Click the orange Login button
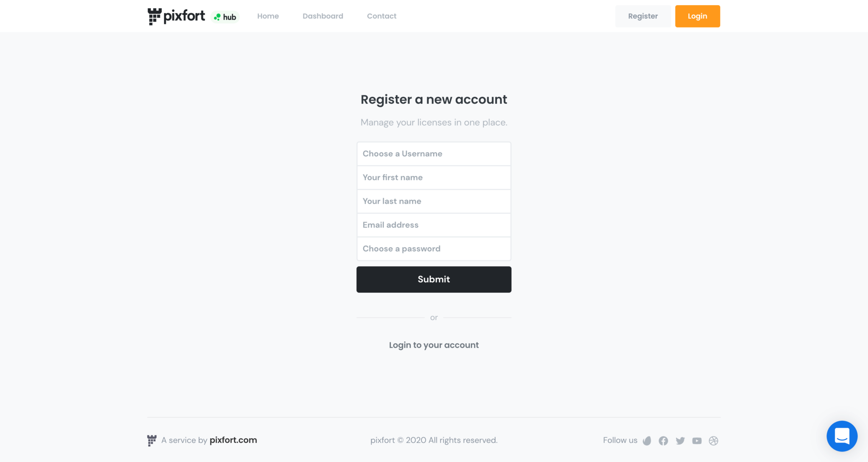This screenshot has width=868, height=462. tap(697, 16)
